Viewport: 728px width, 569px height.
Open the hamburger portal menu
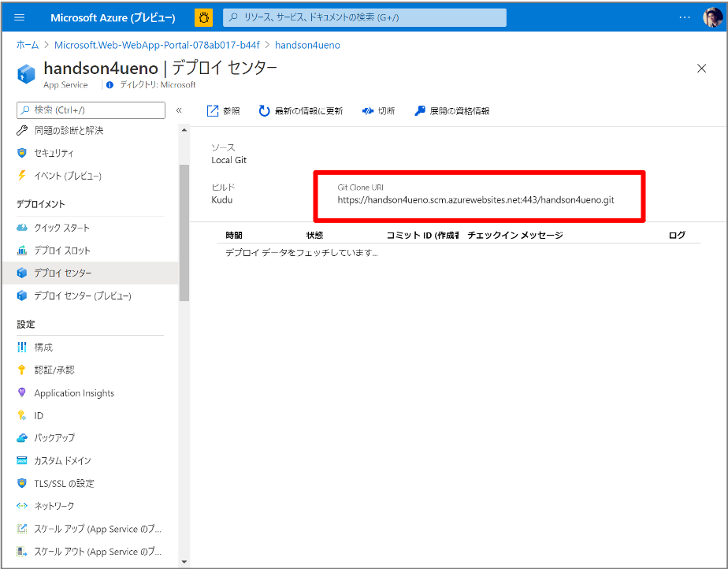[x=20, y=17]
